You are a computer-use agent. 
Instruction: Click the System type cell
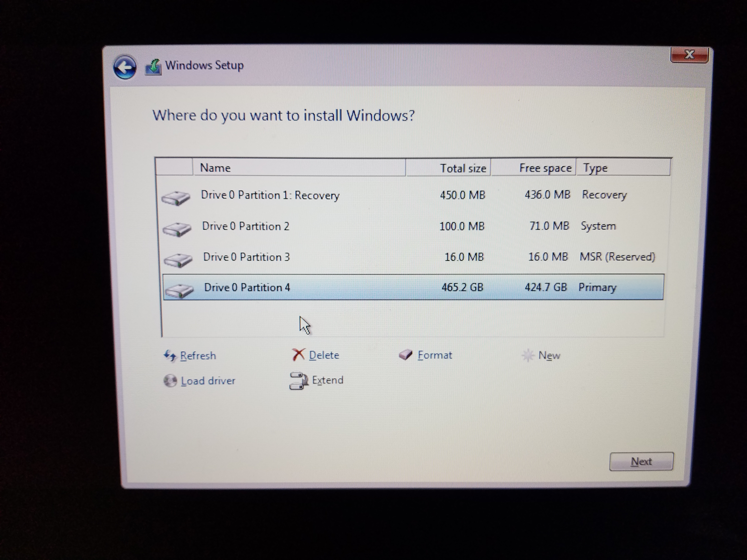[598, 226]
